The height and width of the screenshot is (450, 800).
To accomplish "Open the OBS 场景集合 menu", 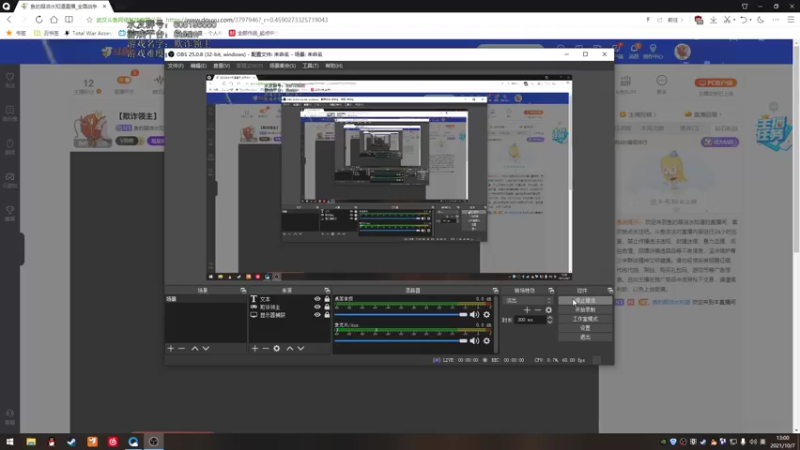I will 283,66.
